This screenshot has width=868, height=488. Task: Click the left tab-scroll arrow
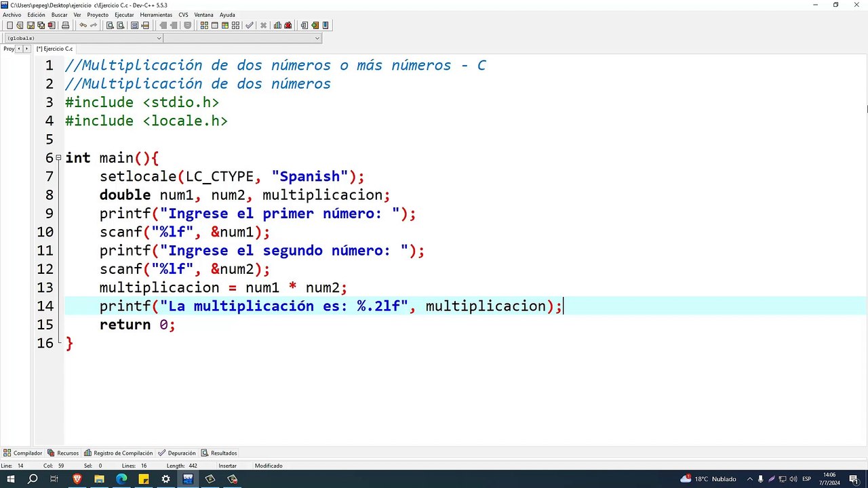coord(19,49)
